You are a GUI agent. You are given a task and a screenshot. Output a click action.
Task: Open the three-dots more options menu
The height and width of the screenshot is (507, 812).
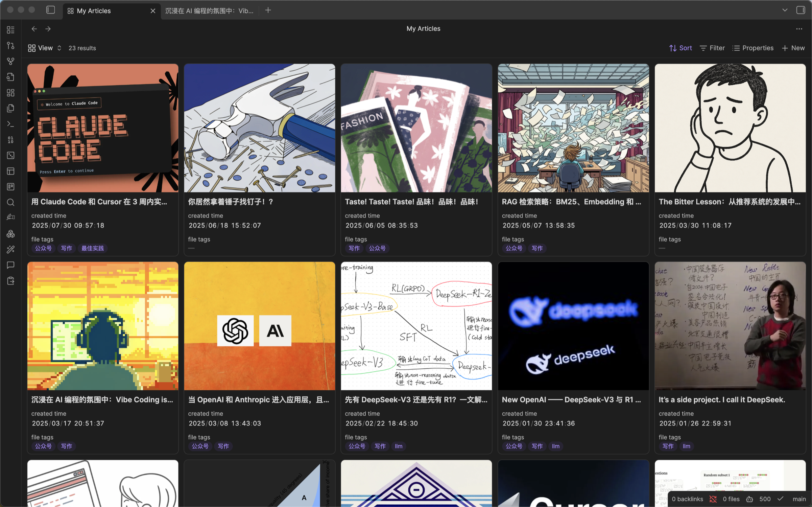point(799,29)
